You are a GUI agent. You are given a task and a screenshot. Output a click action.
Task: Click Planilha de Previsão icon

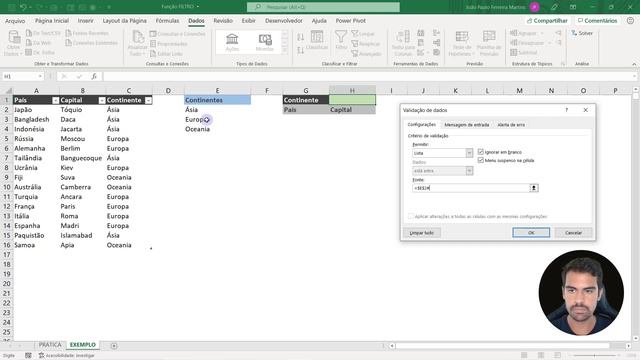(x=489, y=43)
